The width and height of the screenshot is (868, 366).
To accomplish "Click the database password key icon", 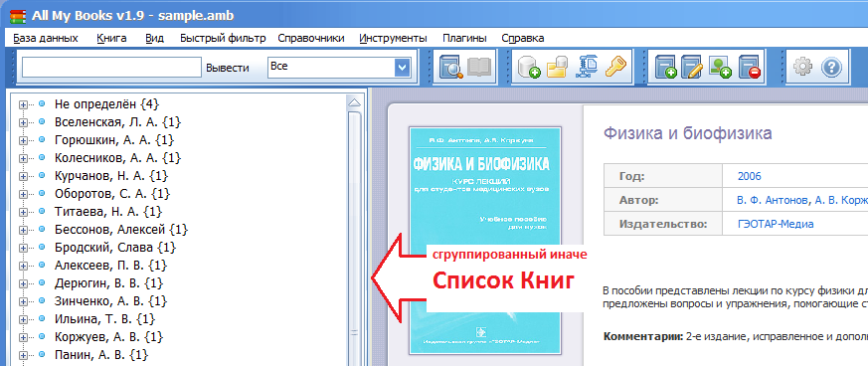I will [615, 67].
